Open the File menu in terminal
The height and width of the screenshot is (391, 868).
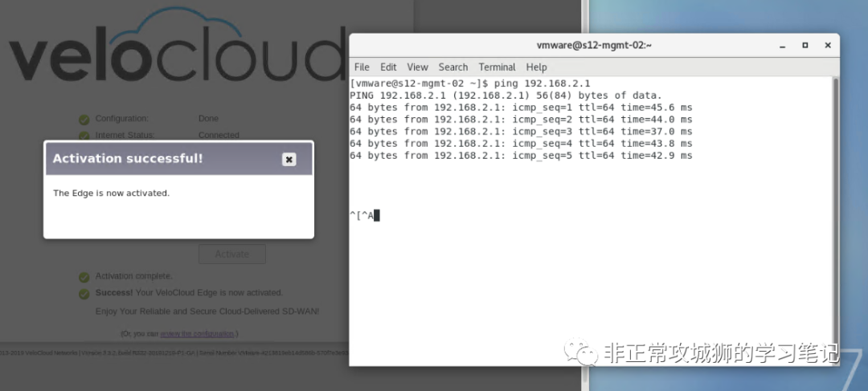[x=362, y=67]
